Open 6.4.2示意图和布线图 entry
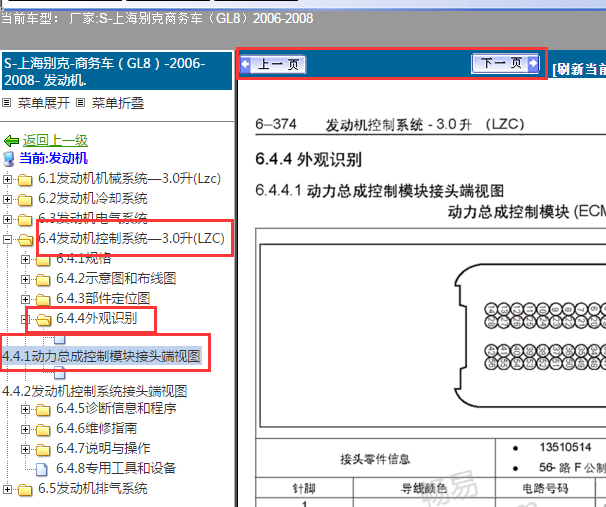This screenshot has width=606, height=507. (x=116, y=278)
